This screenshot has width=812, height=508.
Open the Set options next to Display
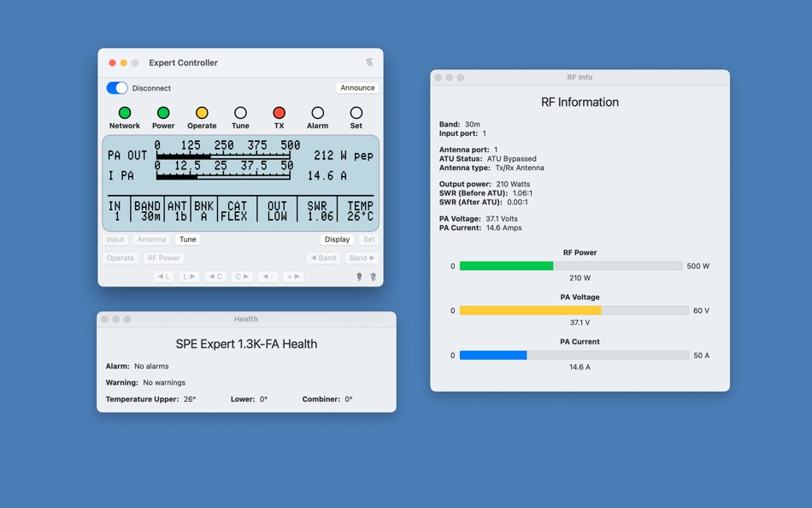coord(368,239)
